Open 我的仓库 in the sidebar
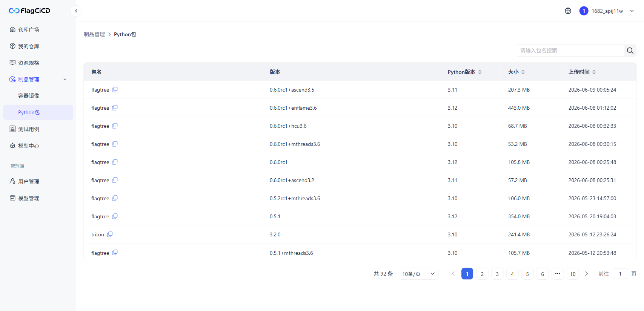This screenshot has width=644, height=311. [x=38, y=46]
